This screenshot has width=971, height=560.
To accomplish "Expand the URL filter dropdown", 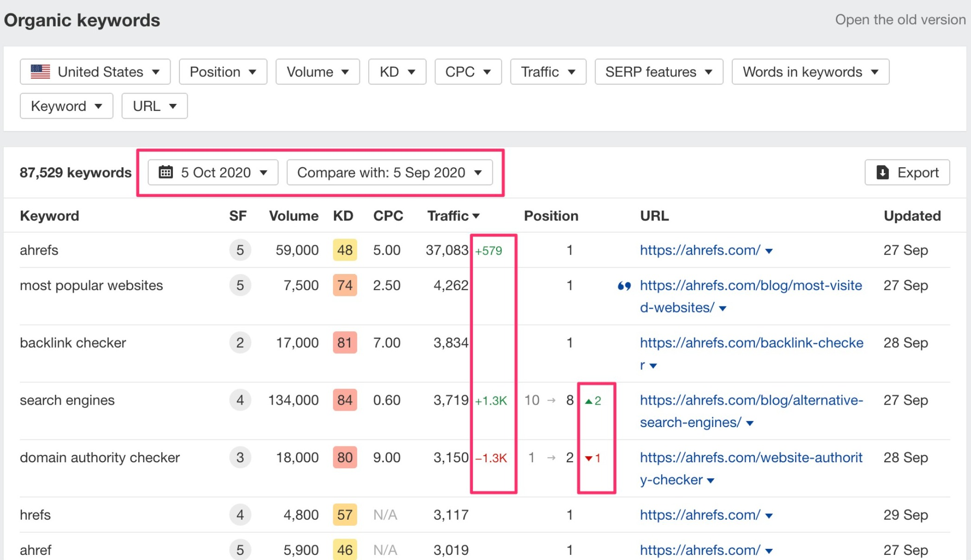I will click(153, 105).
